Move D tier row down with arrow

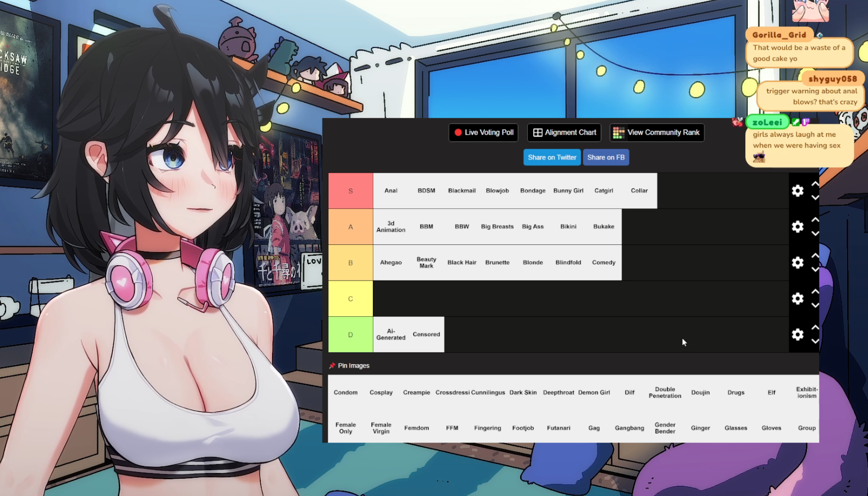tap(815, 341)
